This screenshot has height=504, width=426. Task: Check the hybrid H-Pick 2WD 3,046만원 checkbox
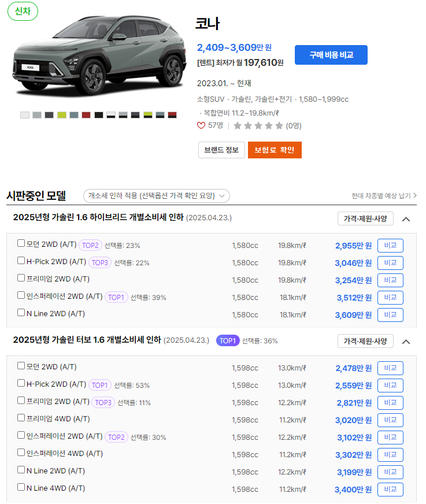(21, 261)
